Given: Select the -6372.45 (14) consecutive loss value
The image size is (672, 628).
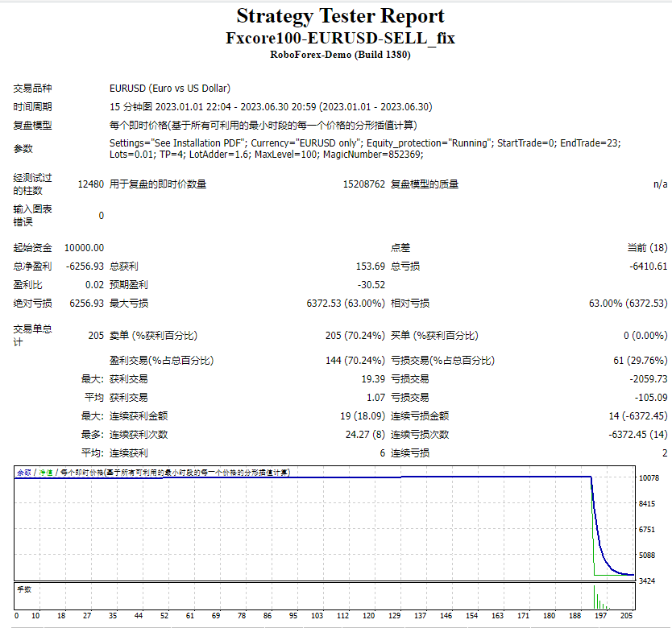Looking at the screenshot, I should tap(638, 435).
